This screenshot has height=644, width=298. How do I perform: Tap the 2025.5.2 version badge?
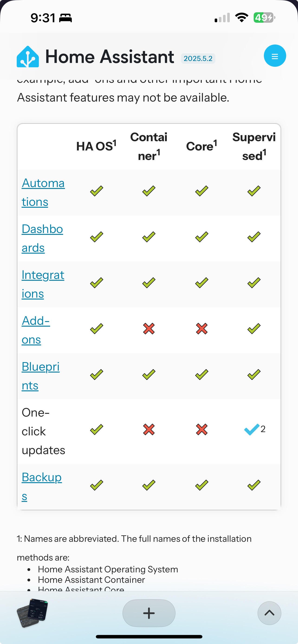pyautogui.click(x=198, y=58)
